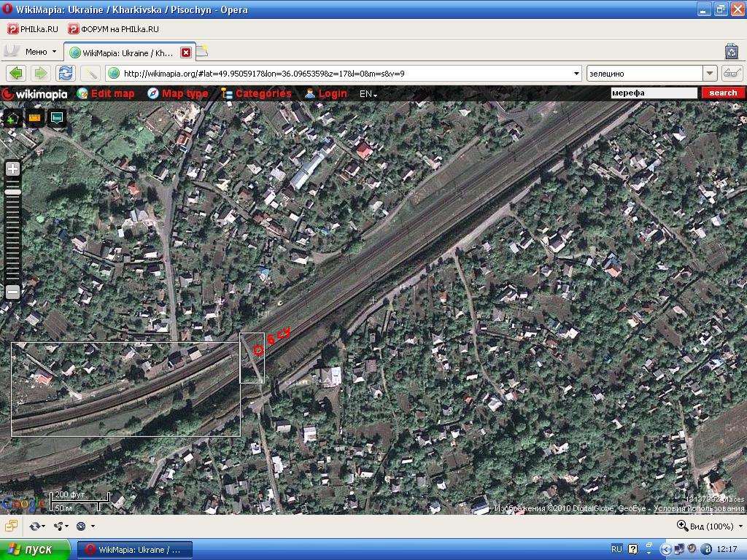
Task: Open the Login link
Action: (x=325, y=93)
